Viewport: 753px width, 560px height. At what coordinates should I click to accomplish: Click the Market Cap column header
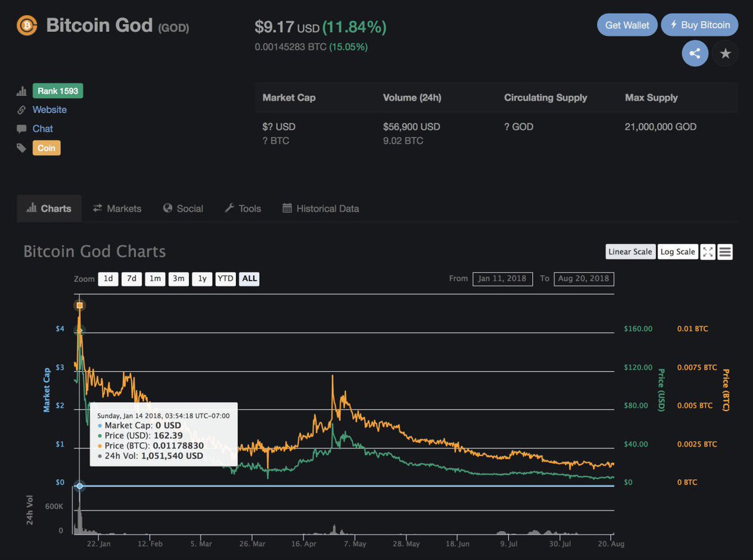click(x=289, y=98)
